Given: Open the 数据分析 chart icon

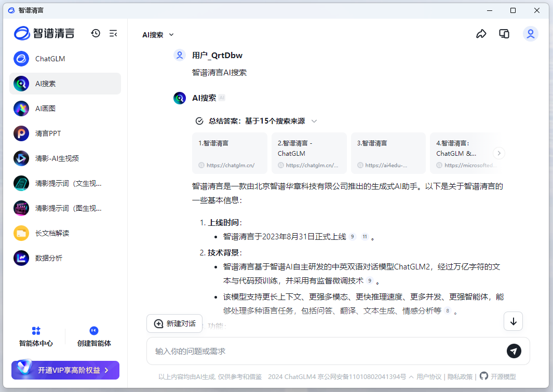Looking at the screenshot, I should 21,258.
